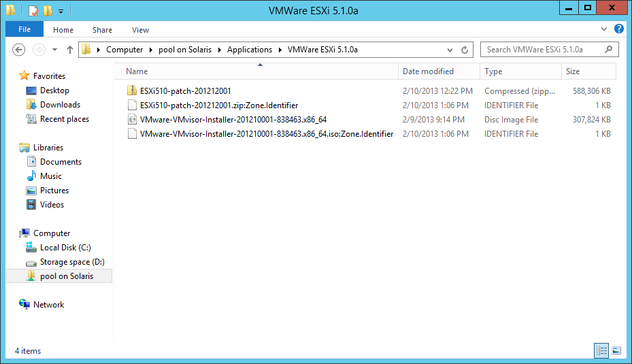
Task: Open Desktop under Favorites
Action: click(54, 90)
